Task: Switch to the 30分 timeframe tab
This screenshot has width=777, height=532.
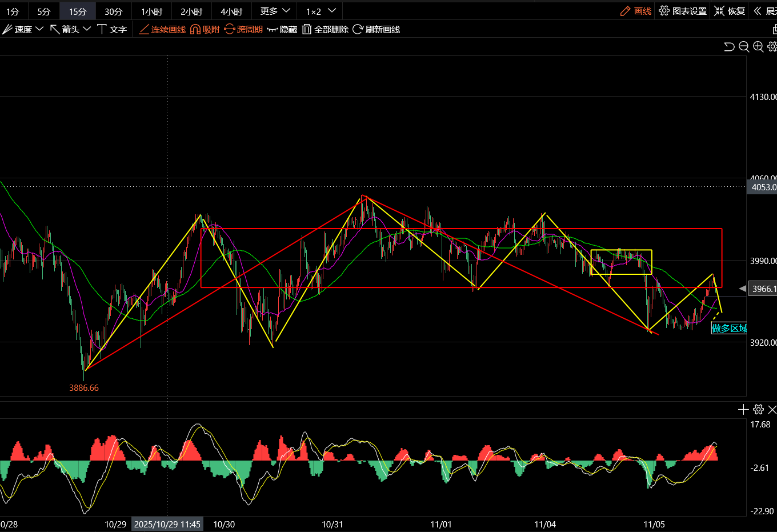Action: pos(113,11)
